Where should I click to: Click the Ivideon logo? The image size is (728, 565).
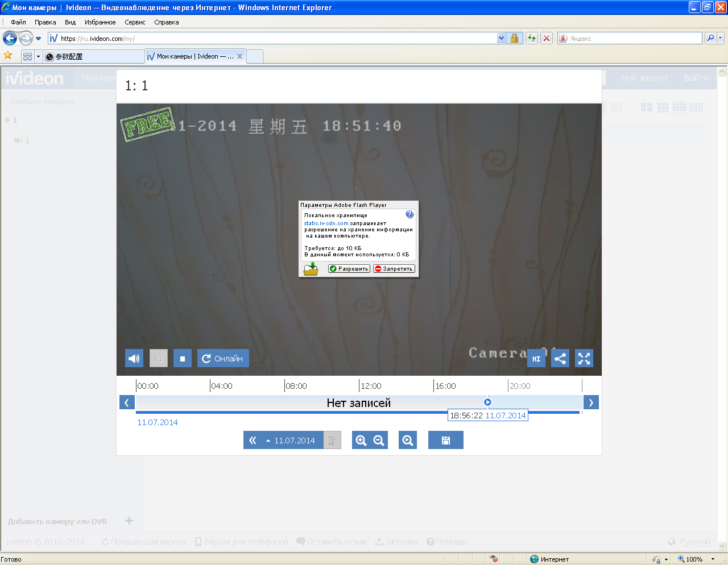point(34,78)
